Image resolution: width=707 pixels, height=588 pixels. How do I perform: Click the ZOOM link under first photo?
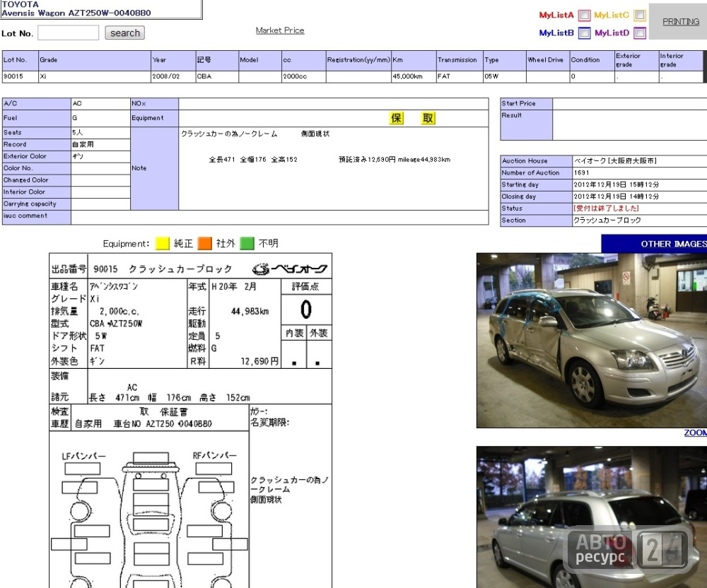695,433
